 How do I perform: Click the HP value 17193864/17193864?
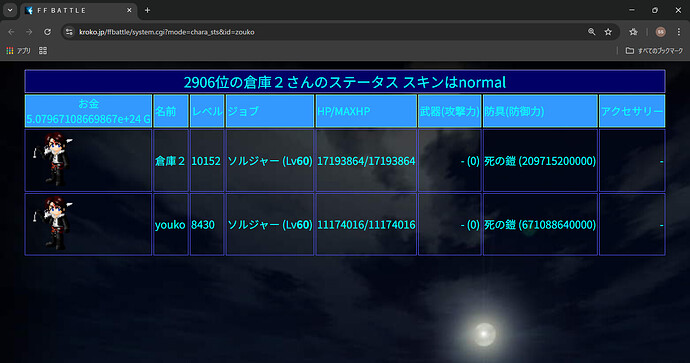coord(366,161)
